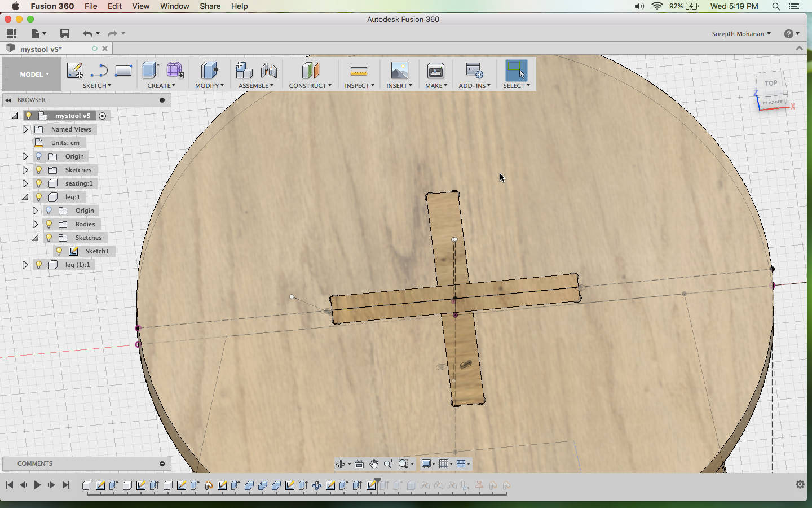Open the CONSTRUCT menu label

[x=310, y=86]
